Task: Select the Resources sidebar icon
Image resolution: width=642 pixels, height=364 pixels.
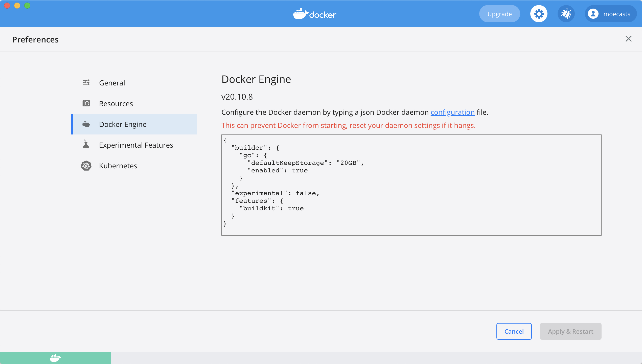Action: coord(86,103)
